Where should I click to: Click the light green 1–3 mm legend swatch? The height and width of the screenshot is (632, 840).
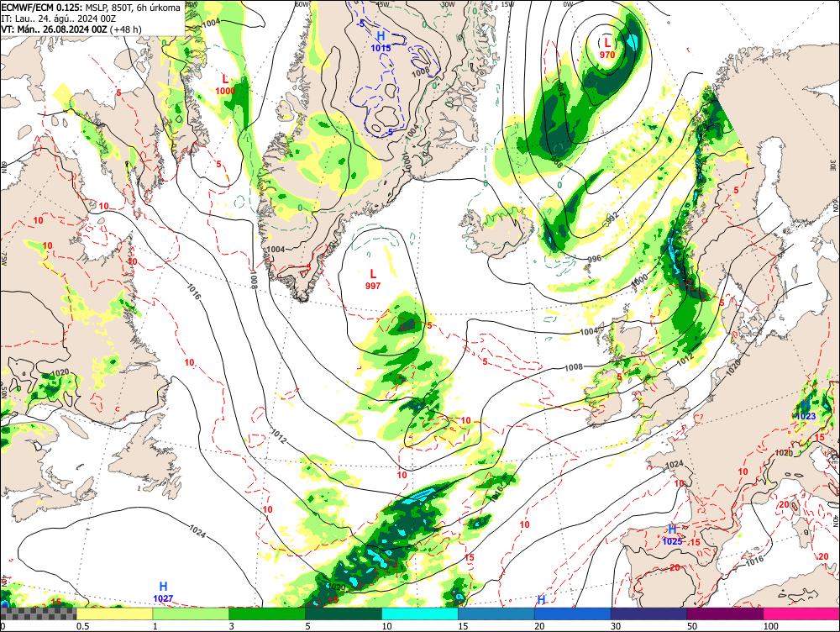tap(190, 614)
